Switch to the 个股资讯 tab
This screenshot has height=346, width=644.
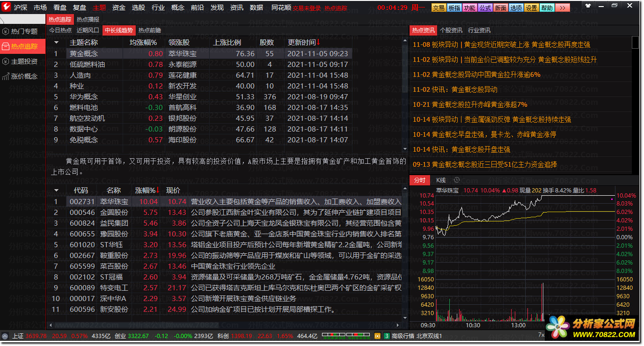[451, 30]
